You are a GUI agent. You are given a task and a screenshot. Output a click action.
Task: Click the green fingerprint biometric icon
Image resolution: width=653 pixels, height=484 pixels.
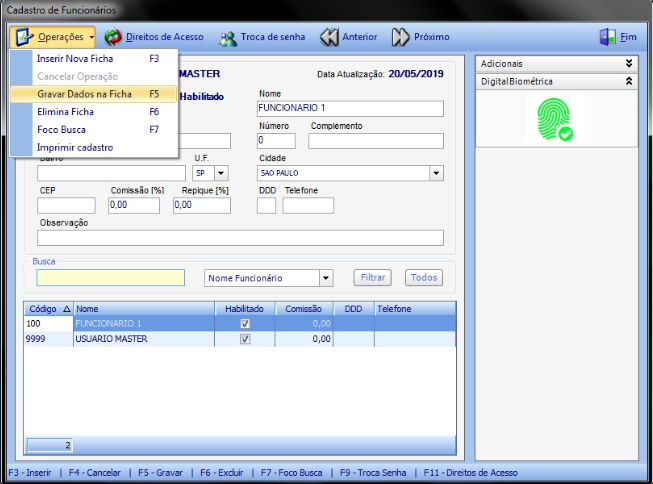[x=555, y=120]
